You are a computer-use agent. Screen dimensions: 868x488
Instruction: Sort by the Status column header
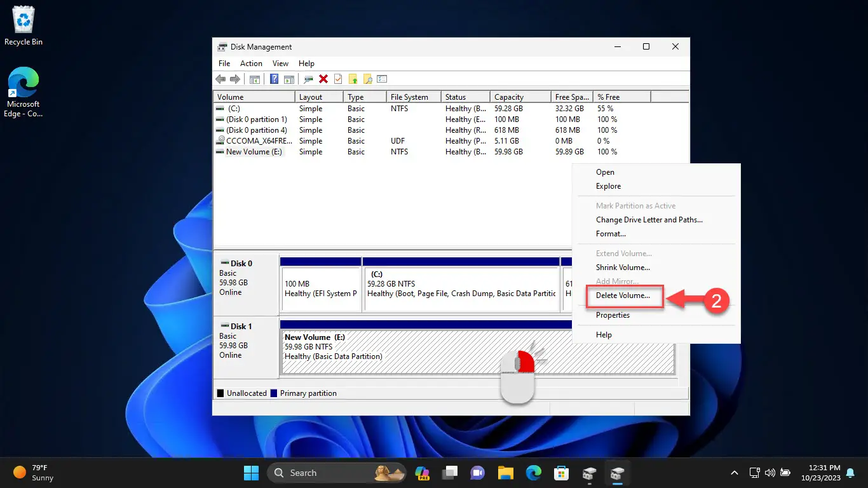[466, 97]
